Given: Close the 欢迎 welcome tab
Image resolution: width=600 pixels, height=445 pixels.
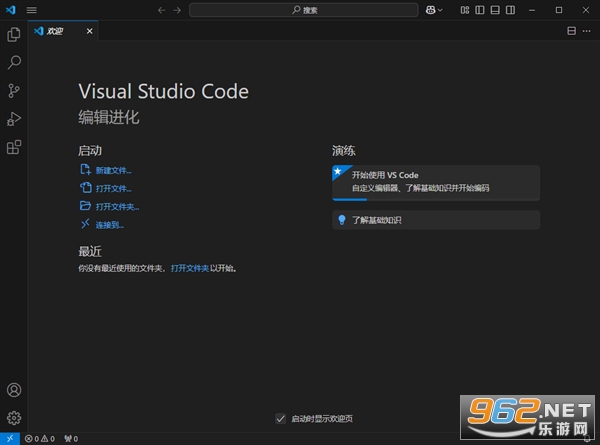Looking at the screenshot, I should [90, 31].
